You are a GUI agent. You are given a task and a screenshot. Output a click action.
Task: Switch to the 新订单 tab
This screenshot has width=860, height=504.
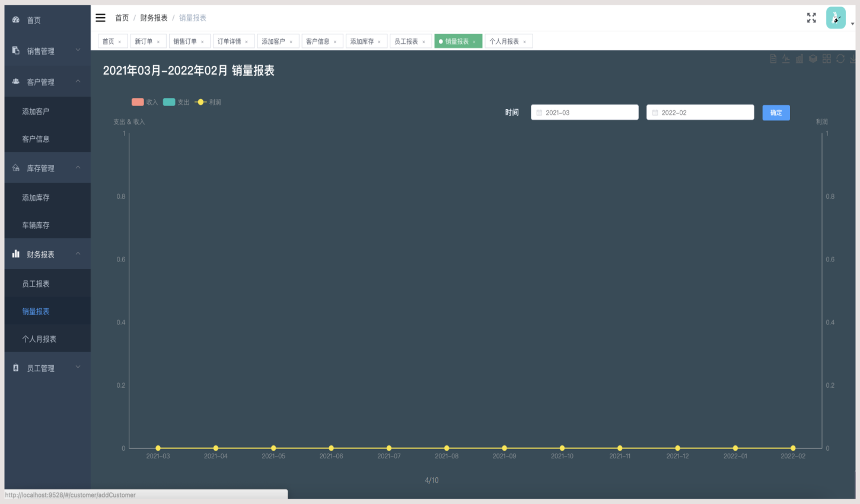click(148, 41)
